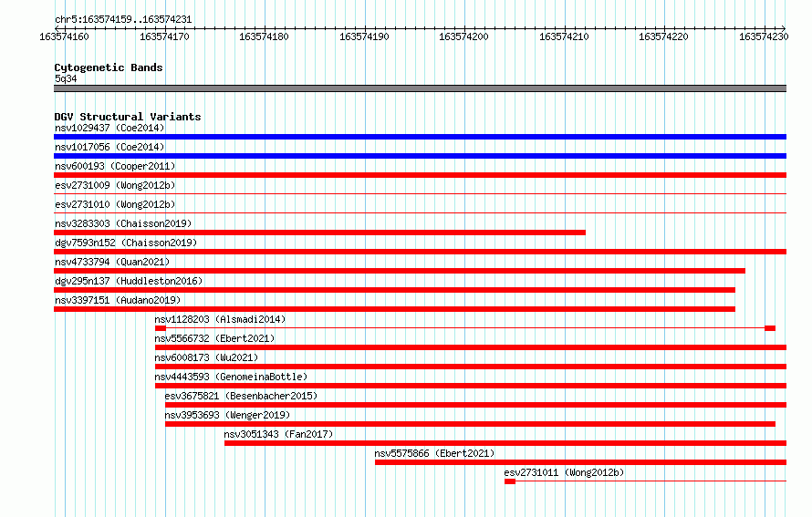The image size is (812, 517).
Task: Click the nsv1017056 (Coe2014) variant label
Action: pyautogui.click(x=109, y=147)
